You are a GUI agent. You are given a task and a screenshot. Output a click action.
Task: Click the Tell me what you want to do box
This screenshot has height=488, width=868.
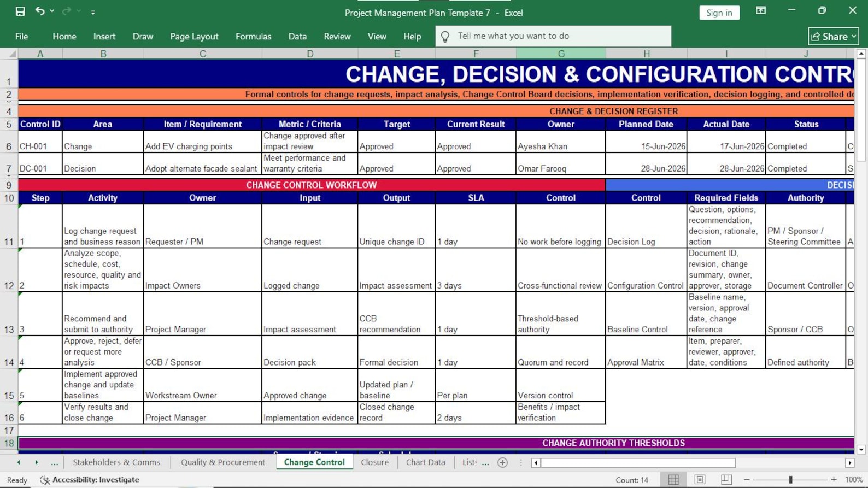pos(553,36)
